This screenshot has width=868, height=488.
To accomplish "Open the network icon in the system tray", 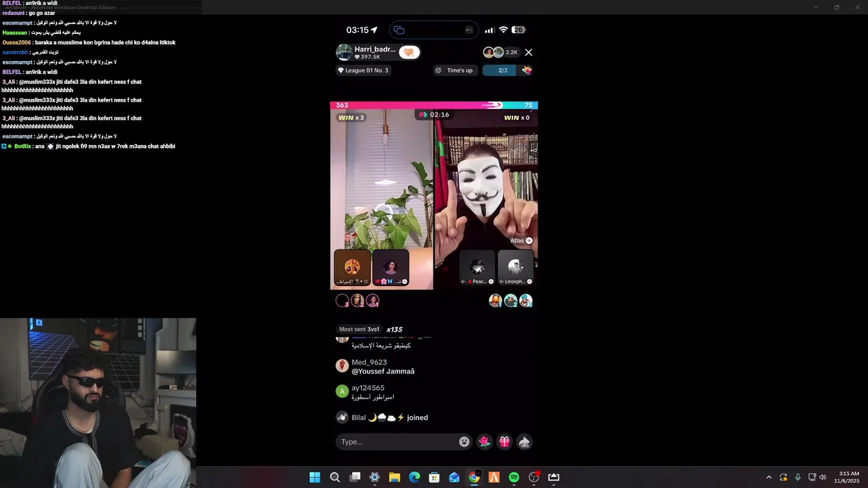I will coord(812,477).
